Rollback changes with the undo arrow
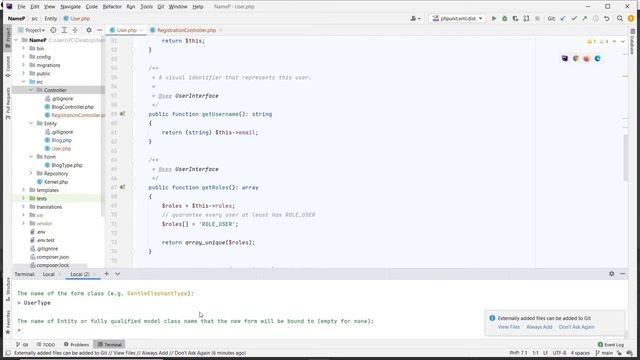This screenshot has width=640, height=360. pos(607,18)
